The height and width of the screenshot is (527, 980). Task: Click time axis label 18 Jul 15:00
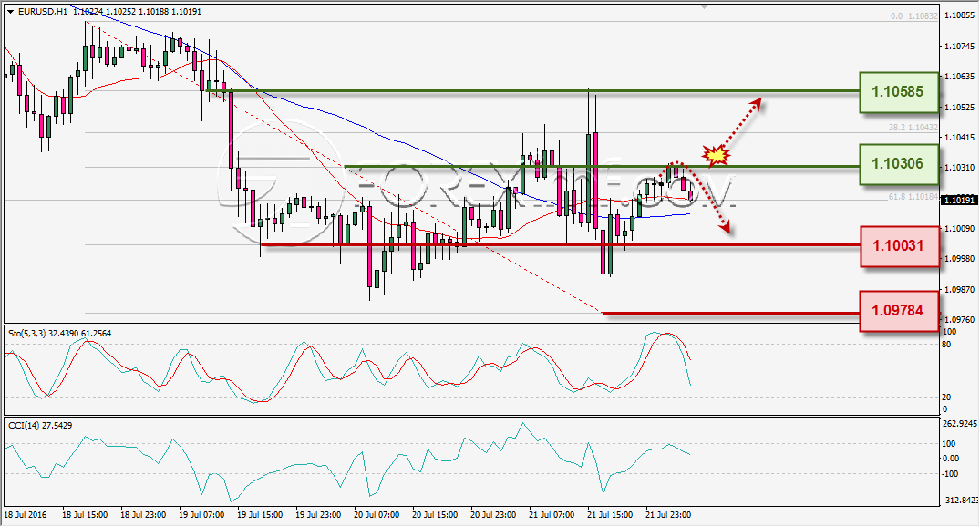pyautogui.click(x=85, y=515)
